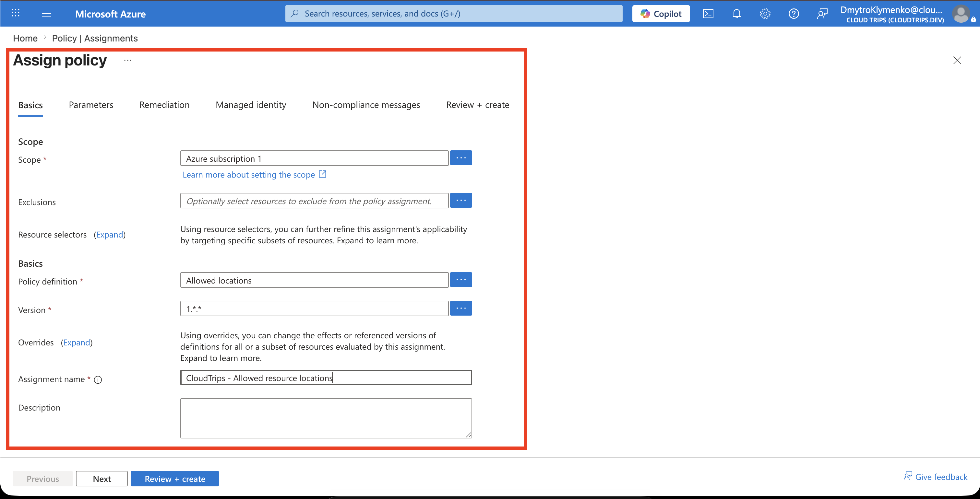Open the Version picker ellipsis button
980x499 pixels.
point(461,308)
